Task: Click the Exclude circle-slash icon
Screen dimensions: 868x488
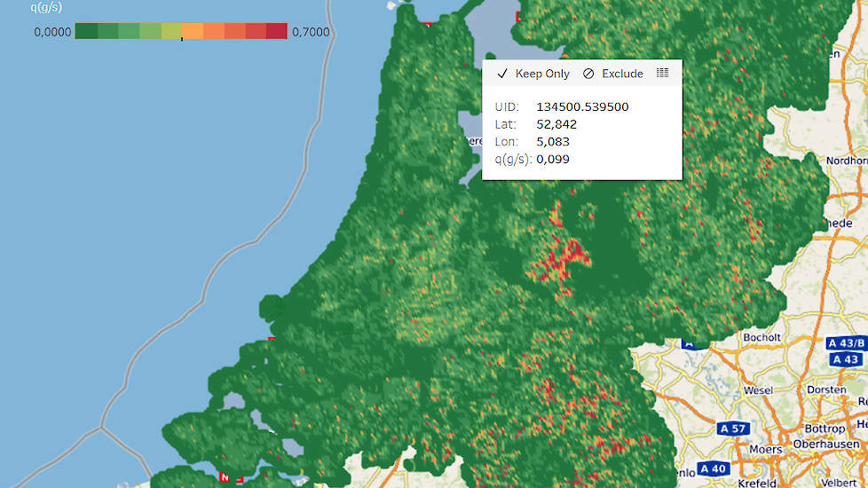Action: [x=588, y=74]
